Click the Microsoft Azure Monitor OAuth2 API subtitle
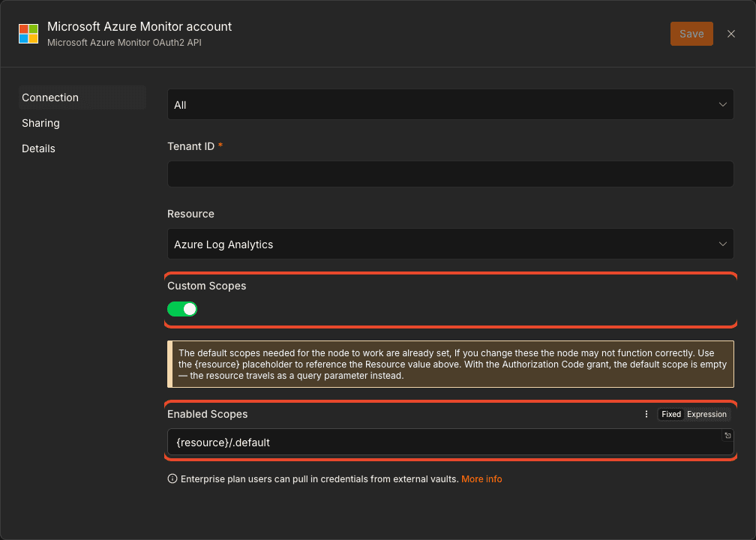The width and height of the screenshot is (756, 540). [124, 43]
